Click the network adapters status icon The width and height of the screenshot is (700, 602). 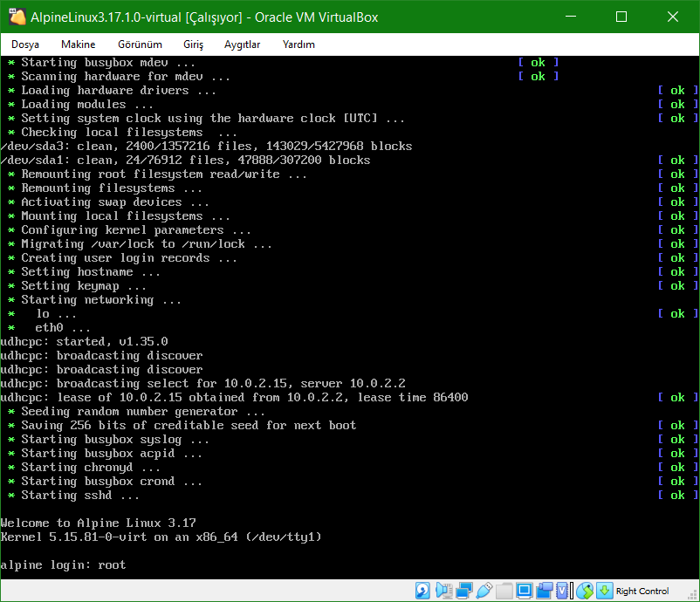[463, 591]
